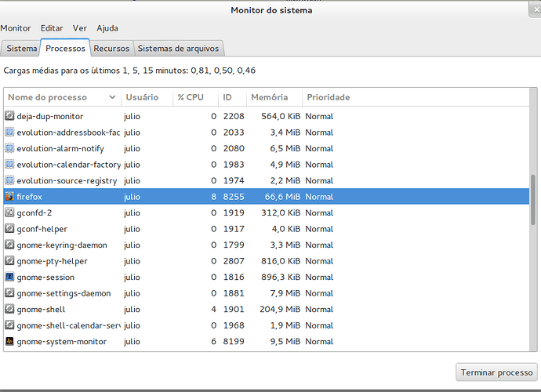This screenshot has width=541, height=392.
Task: Click the Terminar processo button
Action: tap(496, 372)
